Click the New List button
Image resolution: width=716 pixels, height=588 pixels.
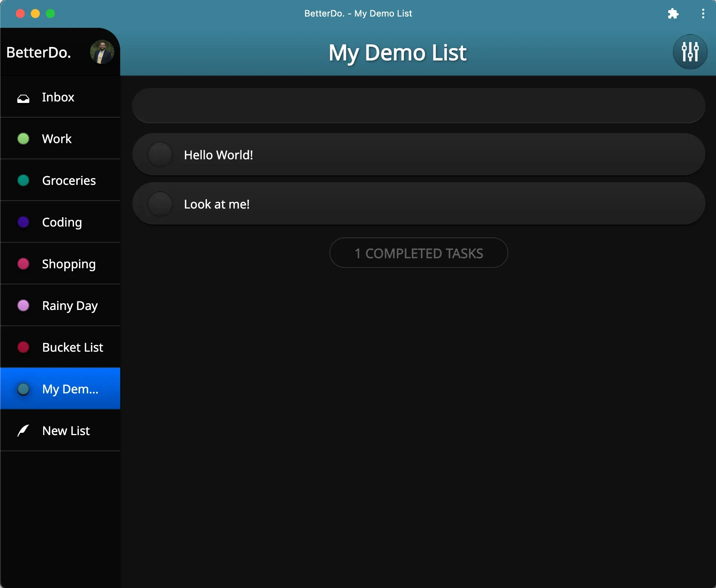65,431
